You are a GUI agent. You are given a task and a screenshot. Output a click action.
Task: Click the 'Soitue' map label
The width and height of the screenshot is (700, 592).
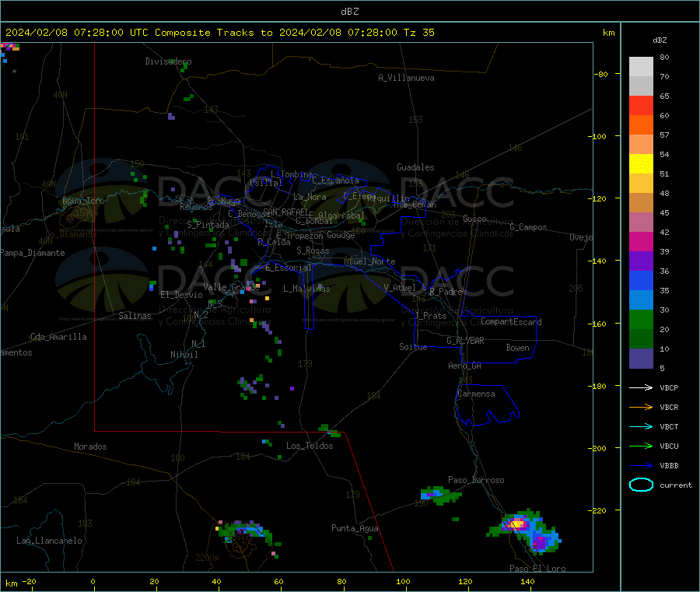(x=413, y=347)
